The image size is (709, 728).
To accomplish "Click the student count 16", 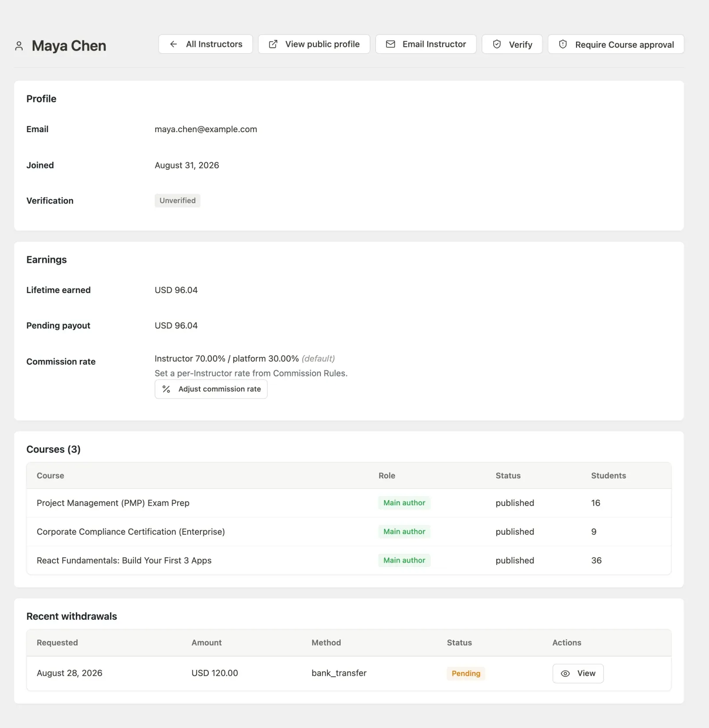I will (596, 503).
